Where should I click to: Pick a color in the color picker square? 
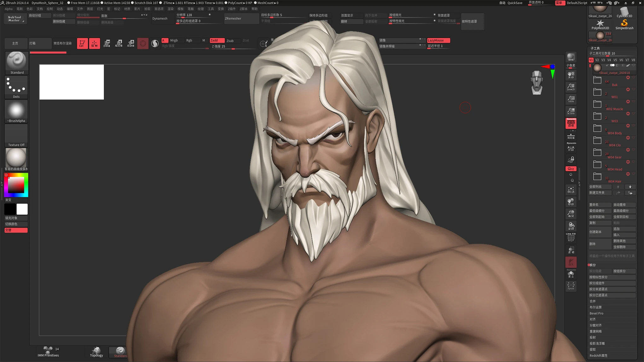pyautogui.click(x=16, y=185)
